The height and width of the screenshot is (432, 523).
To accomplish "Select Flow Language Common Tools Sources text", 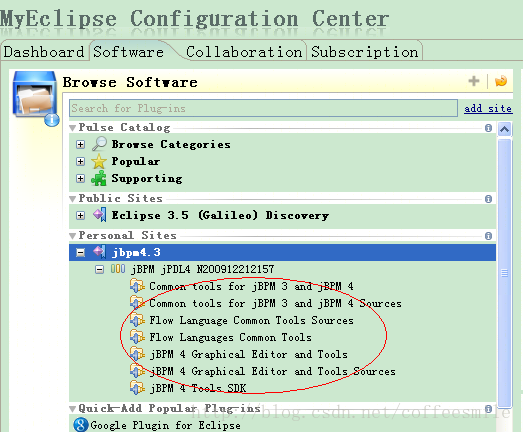I will [251, 320].
